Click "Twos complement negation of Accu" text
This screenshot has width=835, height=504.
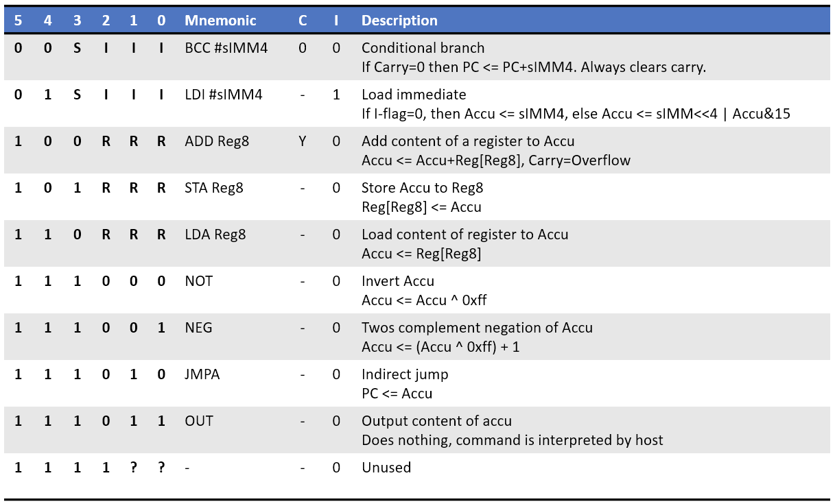pyautogui.click(x=477, y=328)
